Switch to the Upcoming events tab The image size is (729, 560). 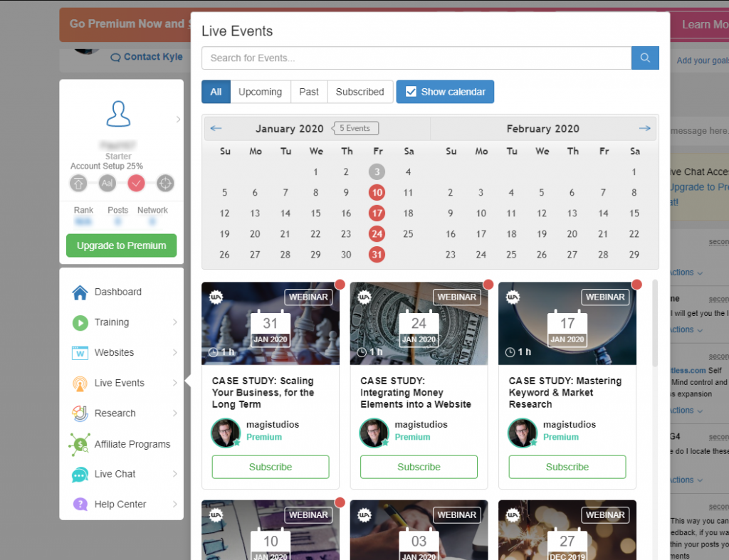(260, 92)
